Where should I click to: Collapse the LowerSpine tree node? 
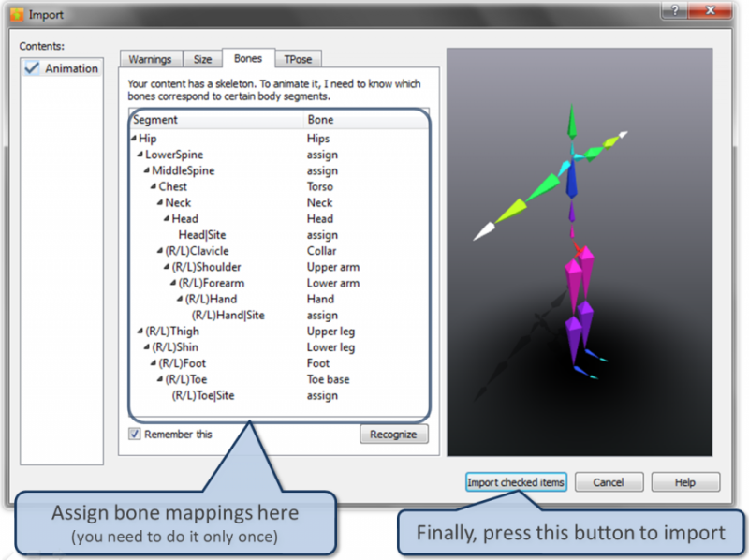140,154
